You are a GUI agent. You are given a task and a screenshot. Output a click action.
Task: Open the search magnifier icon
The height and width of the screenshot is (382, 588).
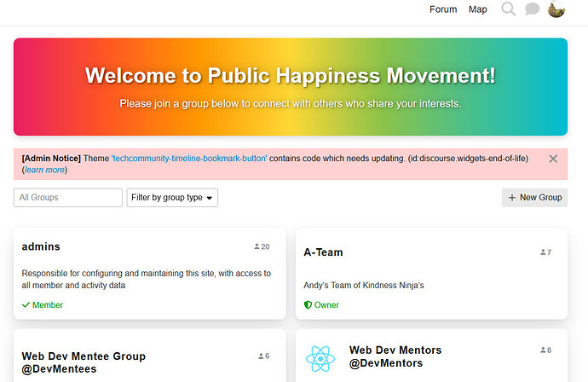[509, 9]
